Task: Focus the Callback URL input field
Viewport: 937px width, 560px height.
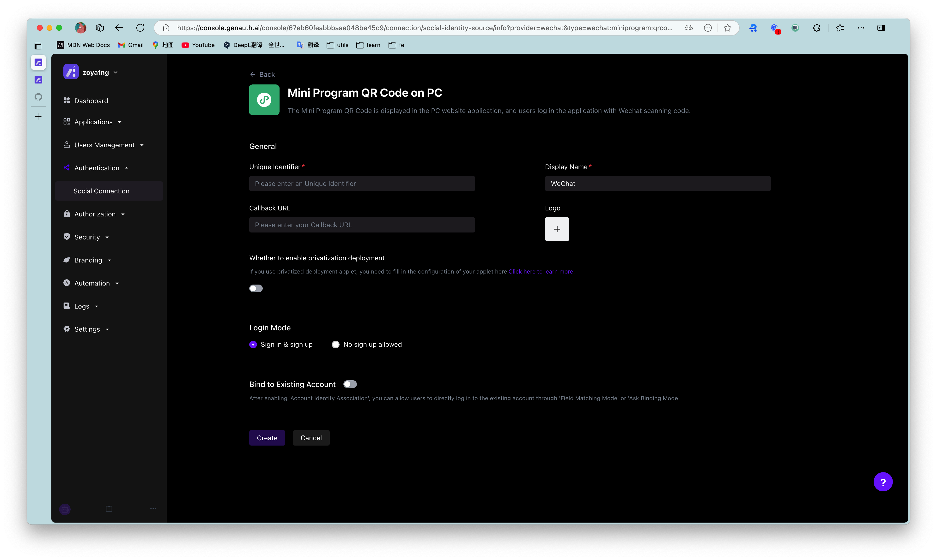Action: 362,225
